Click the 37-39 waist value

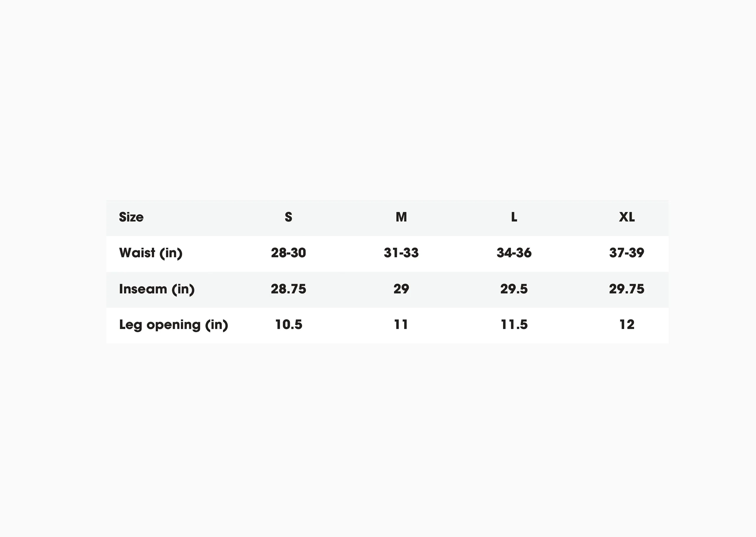coord(627,253)
